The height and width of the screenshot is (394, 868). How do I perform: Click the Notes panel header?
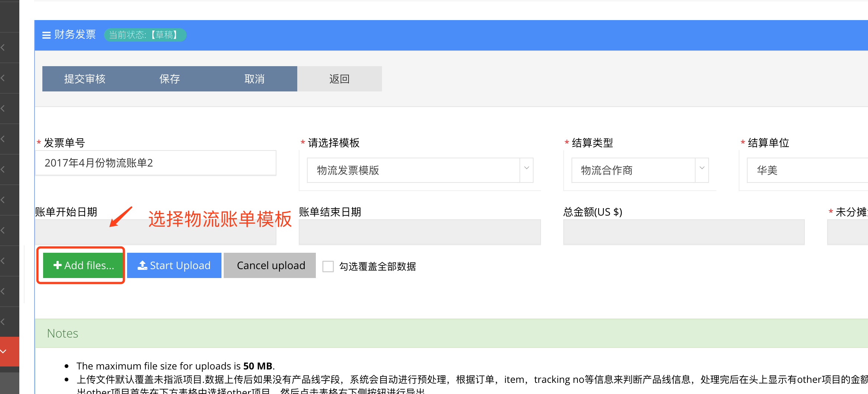(451, 333)
